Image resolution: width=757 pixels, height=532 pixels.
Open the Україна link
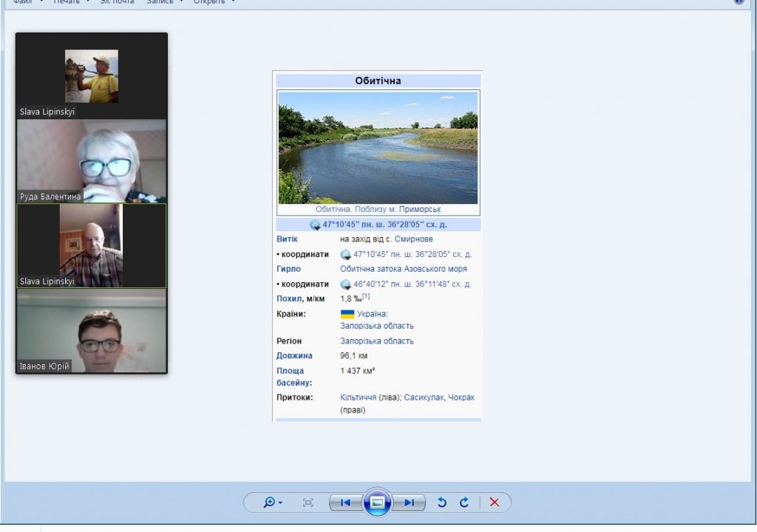[x=371, y=314]
